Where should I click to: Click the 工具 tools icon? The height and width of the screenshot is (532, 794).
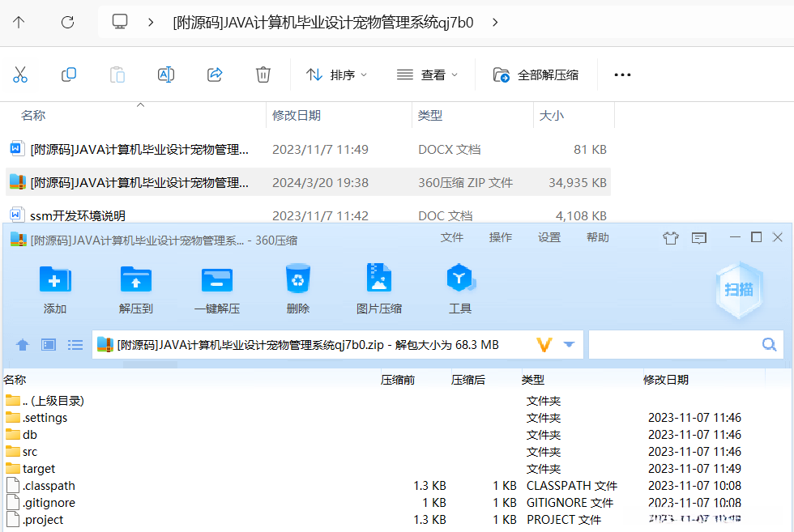(460, 288)
